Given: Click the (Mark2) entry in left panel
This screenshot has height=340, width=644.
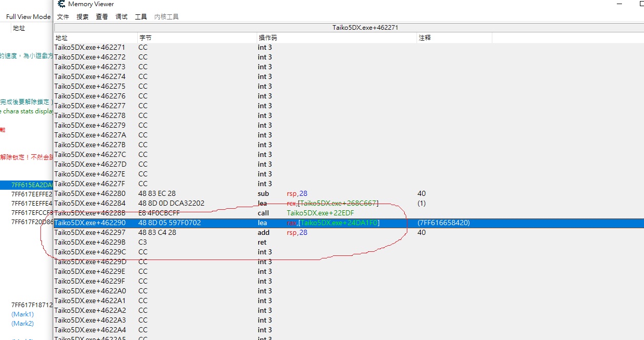Looking at the screenshot, I should click(23, 324).
